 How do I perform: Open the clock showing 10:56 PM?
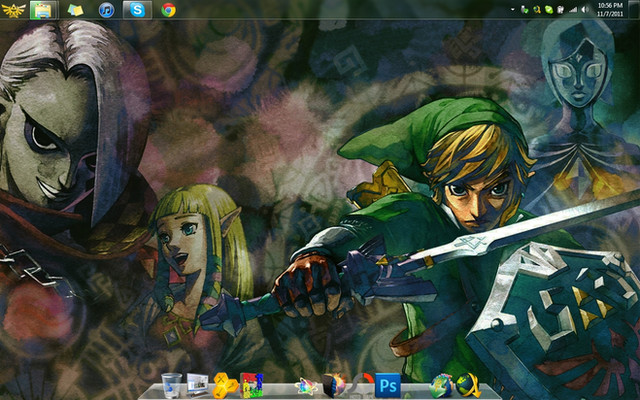(x=610, y=9)
